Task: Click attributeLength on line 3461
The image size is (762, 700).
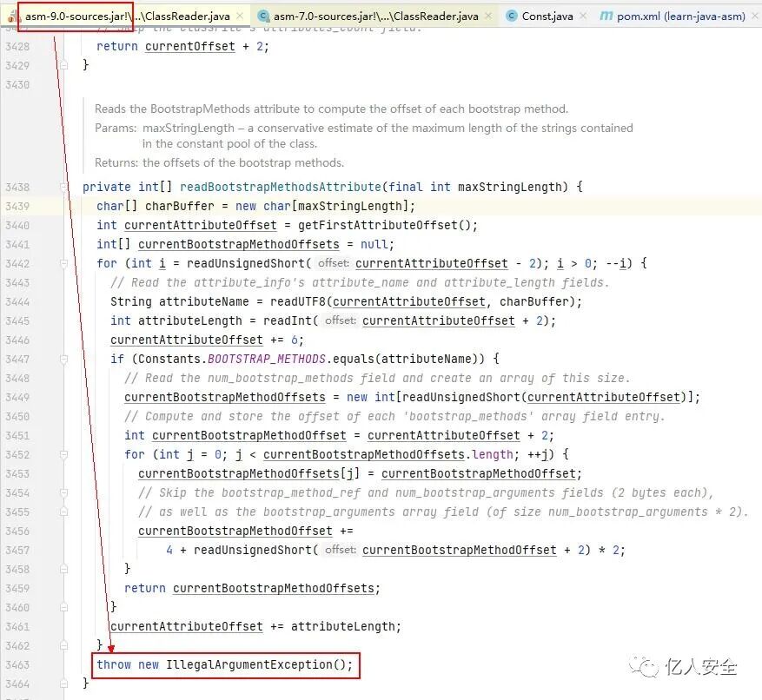Action: pyautogui.click(x=342, y=627)
